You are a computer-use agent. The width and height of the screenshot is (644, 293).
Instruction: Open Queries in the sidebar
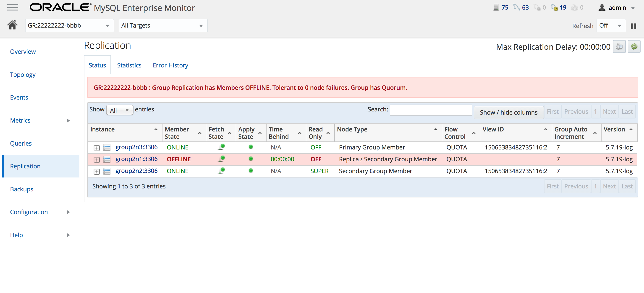point(21,143)
